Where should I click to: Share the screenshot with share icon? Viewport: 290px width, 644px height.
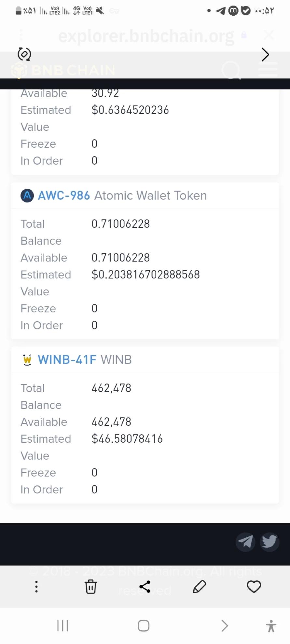[x=145, y=587]
